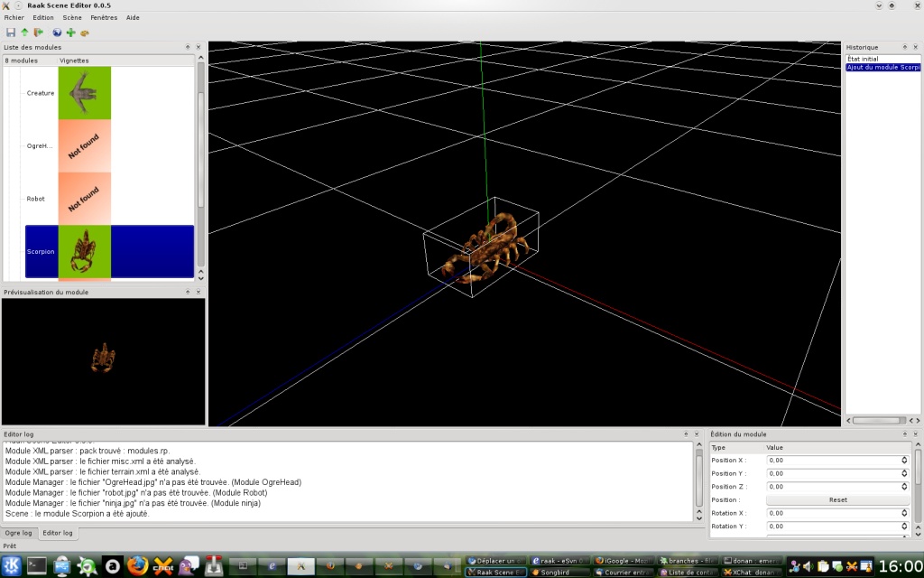Click the Position Z spinner arrows
Screen dimensions: 924x578
coord(904,487)
